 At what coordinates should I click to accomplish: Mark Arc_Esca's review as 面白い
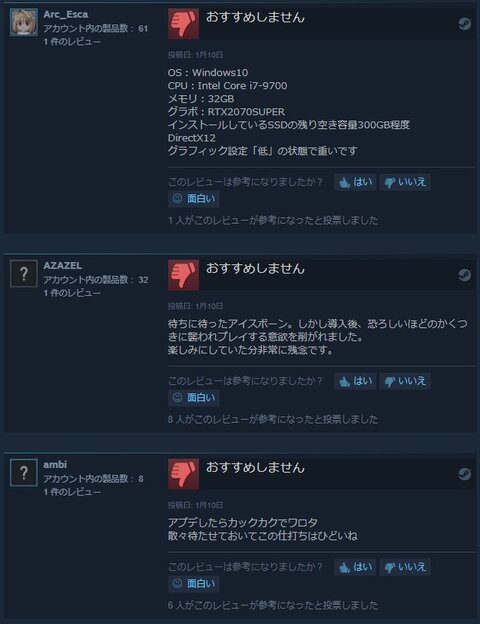[x=194, y=199]
